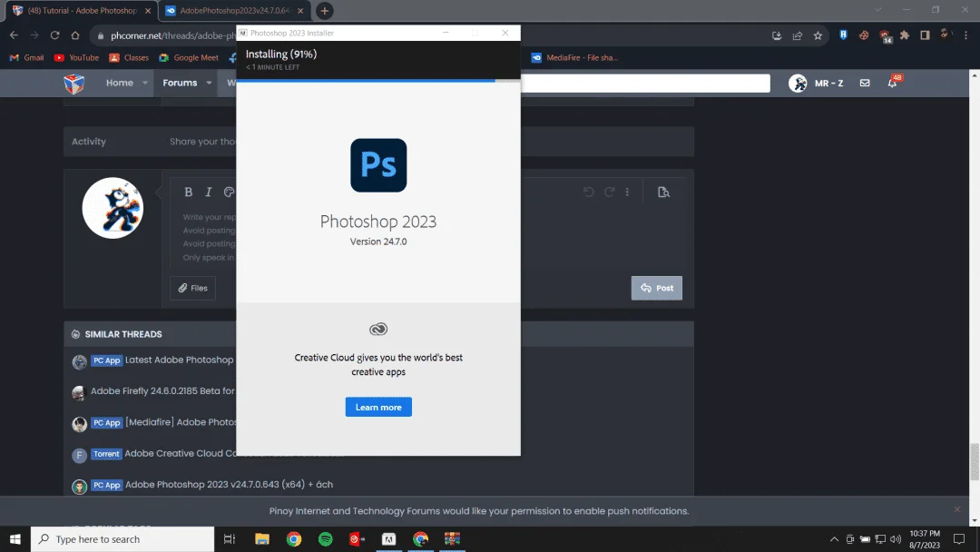The width and height of the screenshot is (980, 552).
Task: Redo edit in reply editor
Action: [609, 192]
